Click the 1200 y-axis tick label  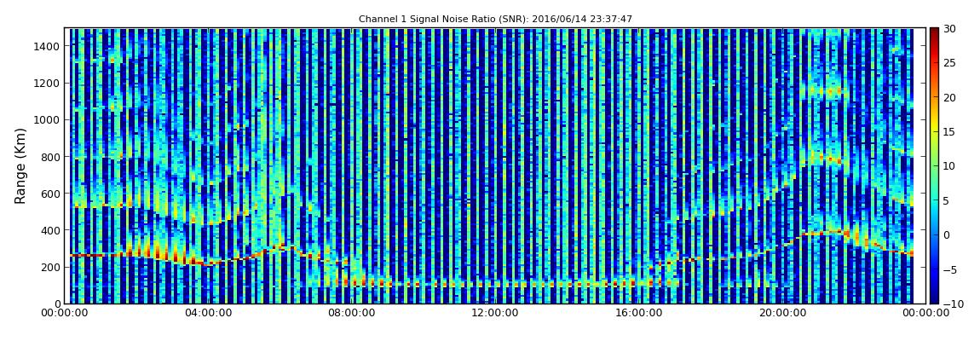48,84
